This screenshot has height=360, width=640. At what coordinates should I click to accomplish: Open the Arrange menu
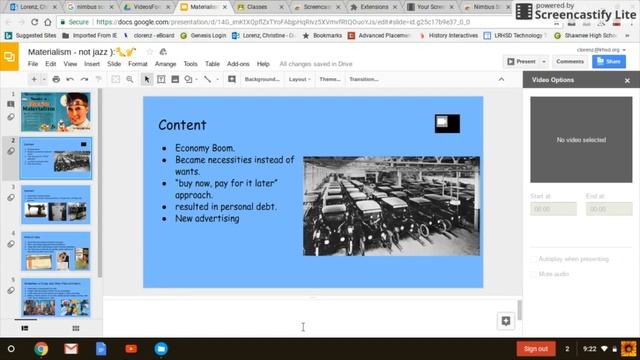point(165,64)
